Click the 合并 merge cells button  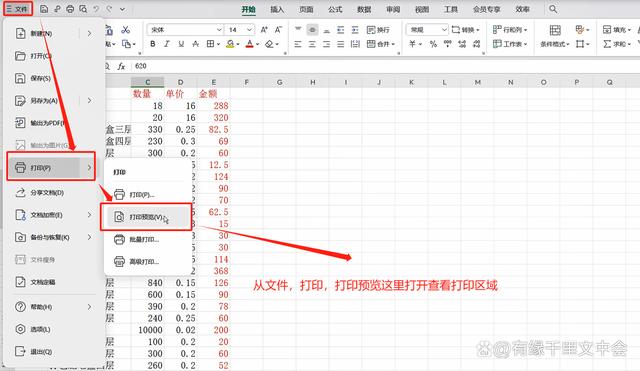click(381, 44)
